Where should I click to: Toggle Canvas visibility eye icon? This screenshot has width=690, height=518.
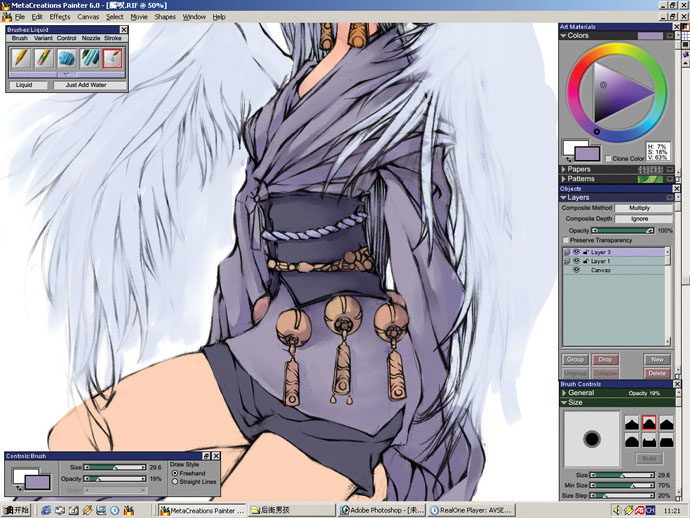[x=576, y=270]
